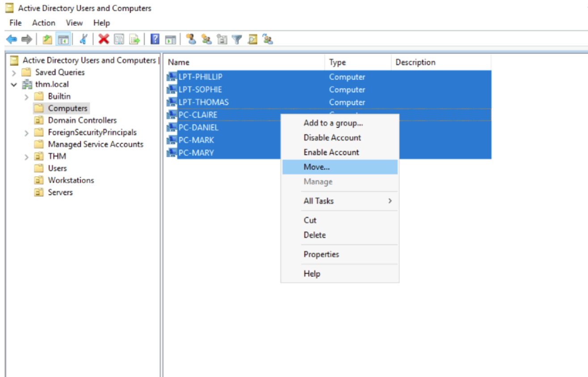Click the Filter funnel toolbar icon
588x377 pixels.
[237, 40]
